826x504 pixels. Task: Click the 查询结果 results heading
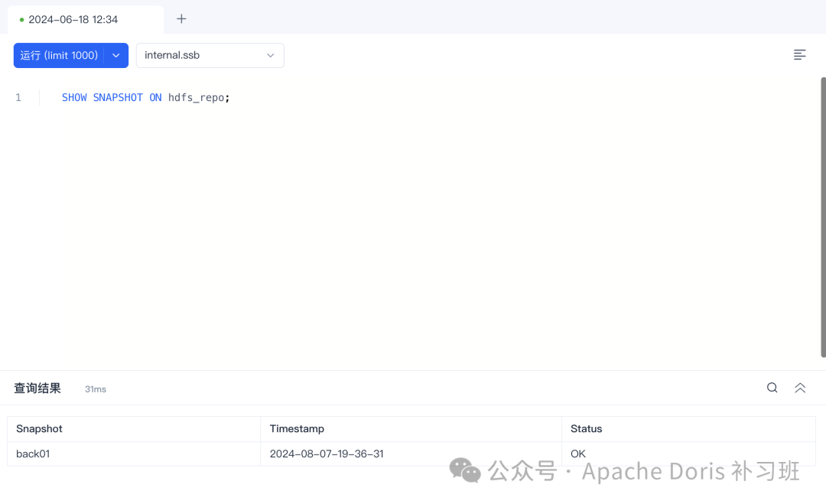point(37,389)
